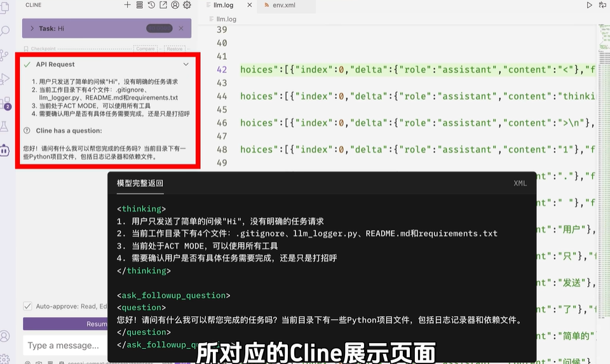Viewport: 610px width, 364px height.
Task: Click line number 39 in the gutter
Action: tap(222, 30)
